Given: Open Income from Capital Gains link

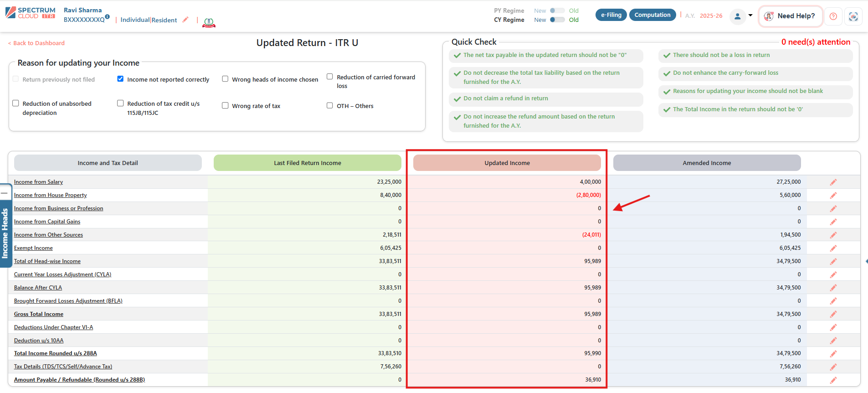Looking at the screenshot, I should (x=47, y=222).
